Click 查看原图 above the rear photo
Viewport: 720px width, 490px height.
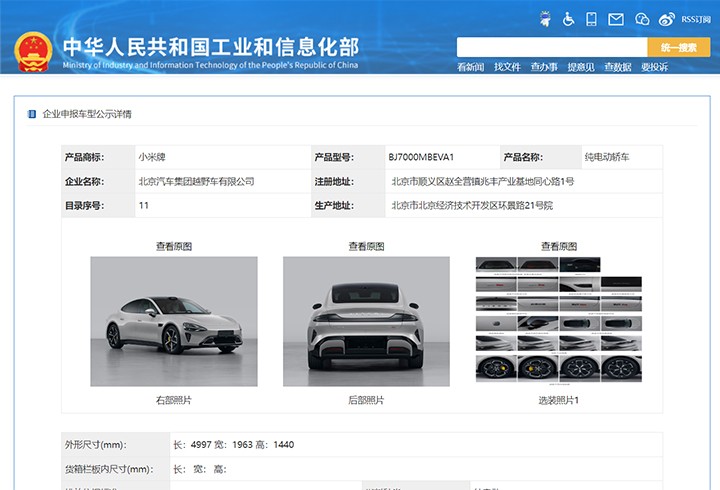tap(366, 247)
